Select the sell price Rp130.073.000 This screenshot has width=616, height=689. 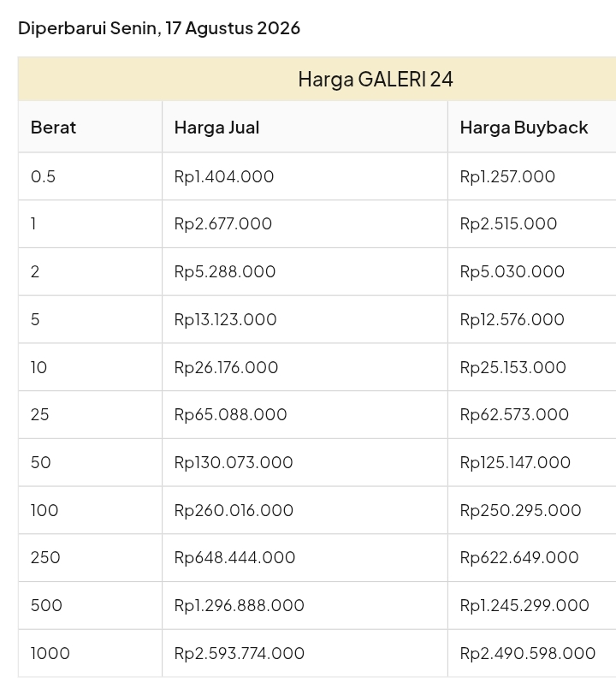[234, 462]
